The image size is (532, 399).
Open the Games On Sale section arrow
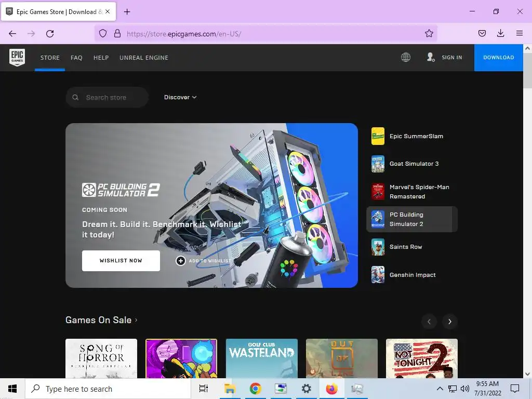click(x=137, y=320)
